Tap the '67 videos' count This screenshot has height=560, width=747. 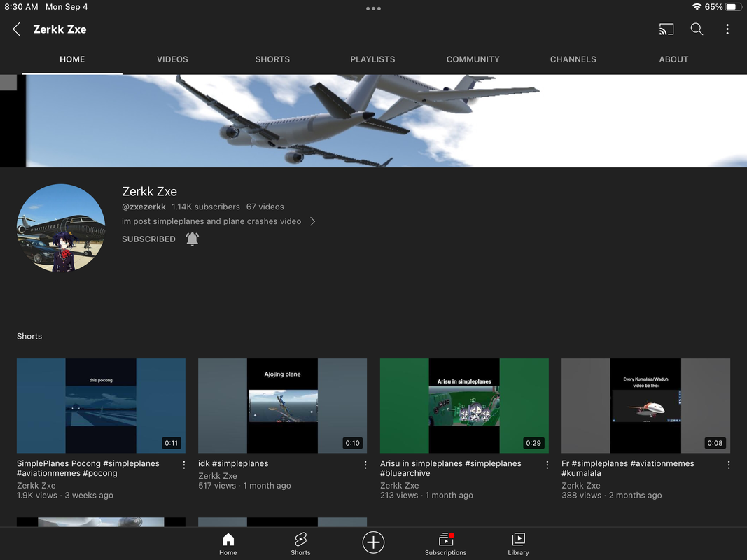(x=265, y=206)
